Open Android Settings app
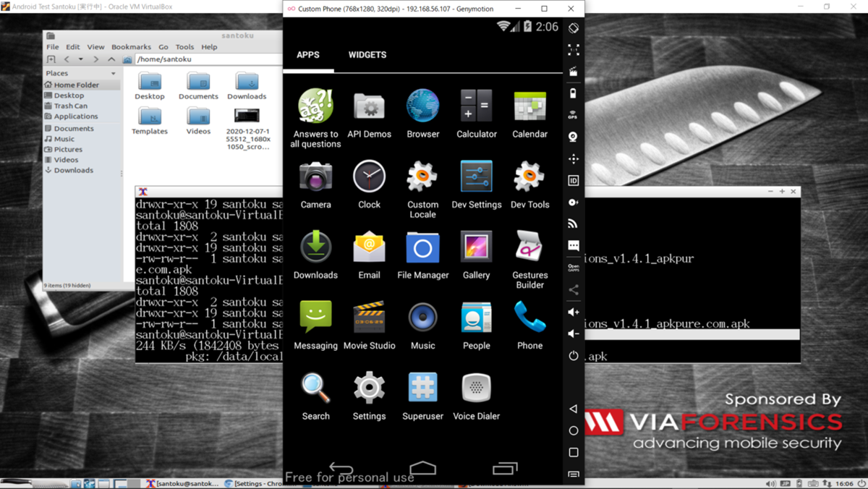Screen dimensions: 868x489 (369, 396)
